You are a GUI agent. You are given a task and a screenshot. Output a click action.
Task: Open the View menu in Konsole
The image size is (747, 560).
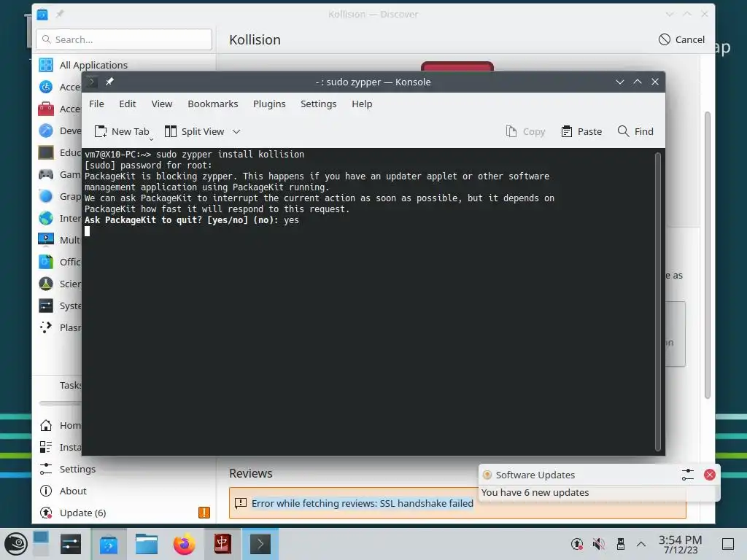coord(161,104)
